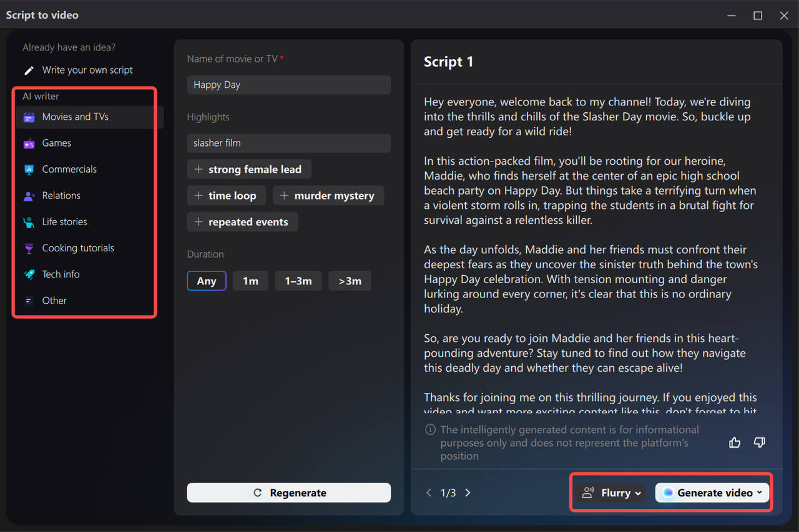Viewport: 799px width, 532px height.
Task: Open the Cooking tutorials category
Action: click(x=78, y=248)
